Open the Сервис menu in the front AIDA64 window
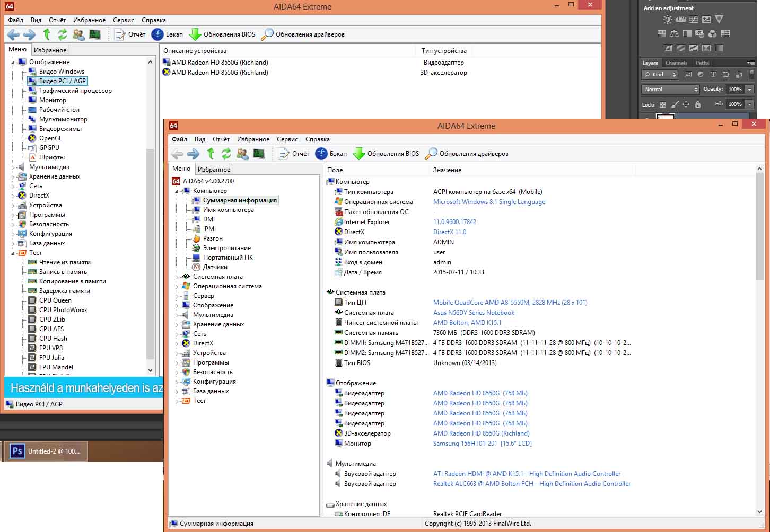 point(287,139)
